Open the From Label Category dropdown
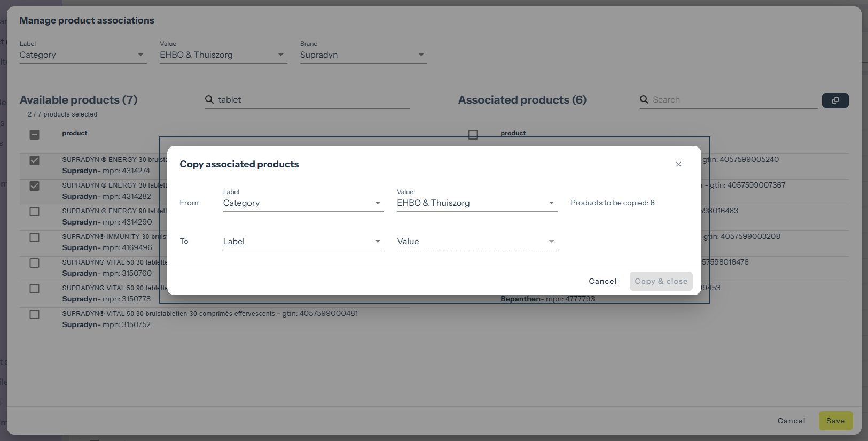 tap(302, 203)
